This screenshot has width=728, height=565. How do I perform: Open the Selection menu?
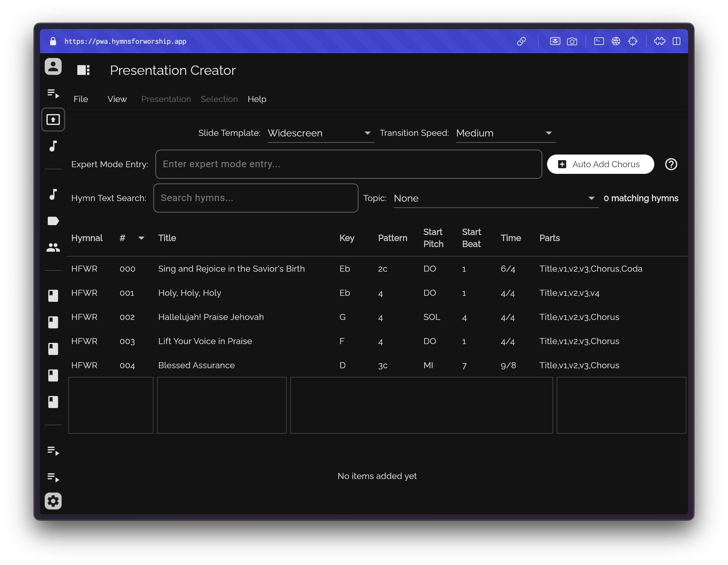coord(219,99)
